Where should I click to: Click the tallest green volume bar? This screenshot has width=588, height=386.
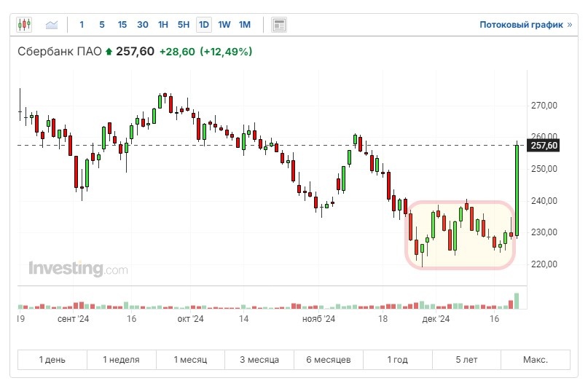tap(517, 301)
